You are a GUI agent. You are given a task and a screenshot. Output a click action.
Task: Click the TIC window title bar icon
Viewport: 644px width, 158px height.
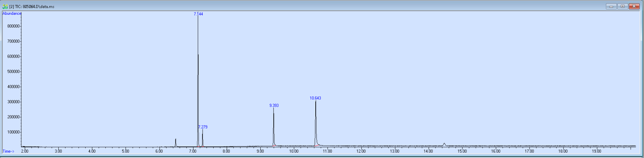coord(5,6)
